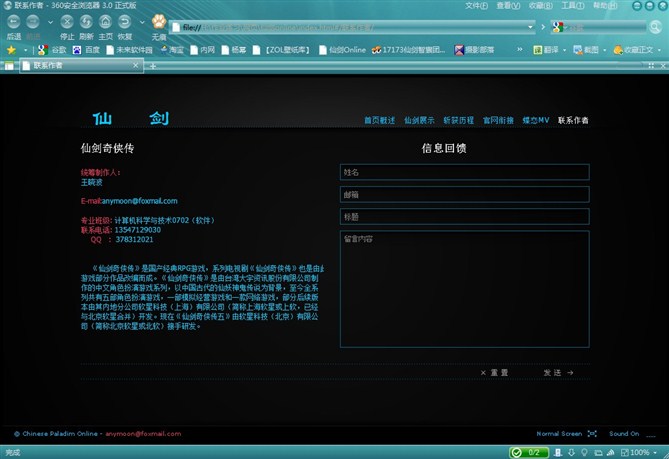Click the search magnifier button
Viewport: 669px width, 459px height.
coord(655,27)
